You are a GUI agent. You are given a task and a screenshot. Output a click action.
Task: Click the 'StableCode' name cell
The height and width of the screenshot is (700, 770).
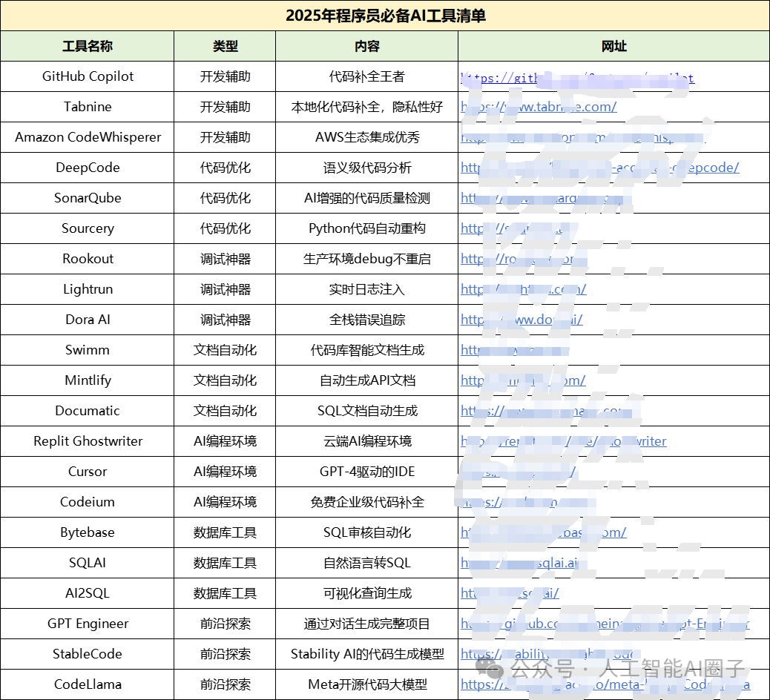[88, 654]
